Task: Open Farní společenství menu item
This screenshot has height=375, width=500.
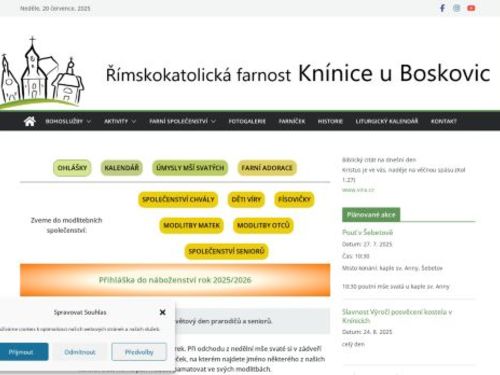Action: (x=178, y=121)
